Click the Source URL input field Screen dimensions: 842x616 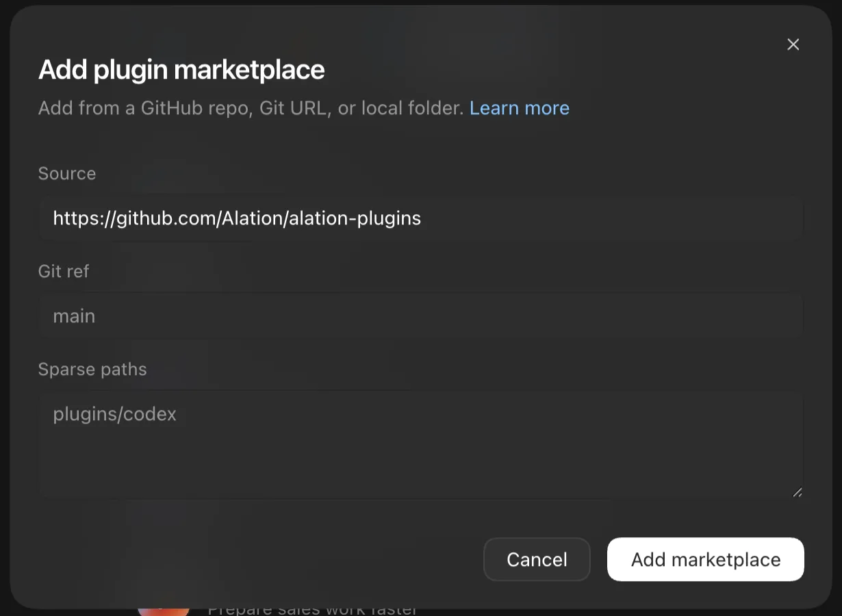click(420, 218)
